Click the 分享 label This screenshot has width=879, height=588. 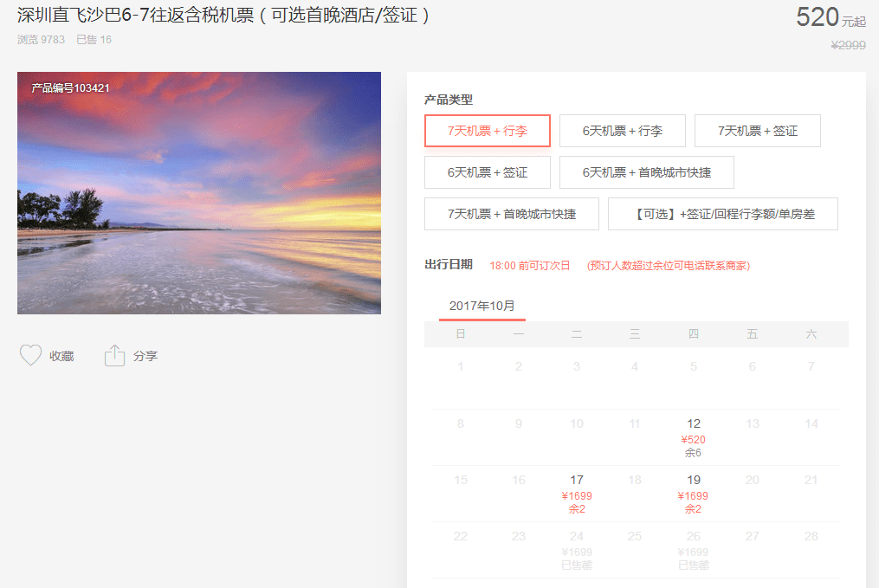coord(145,356)
